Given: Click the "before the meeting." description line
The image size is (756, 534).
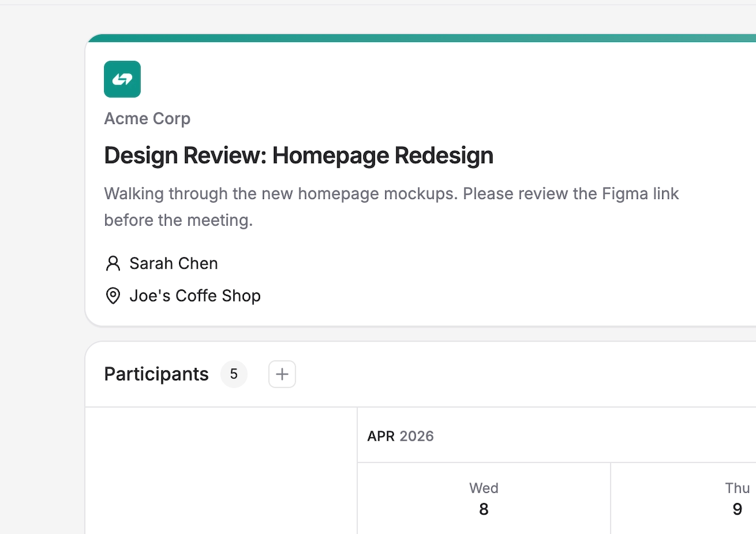Looking at the screenshot, I should click(178, 220).
